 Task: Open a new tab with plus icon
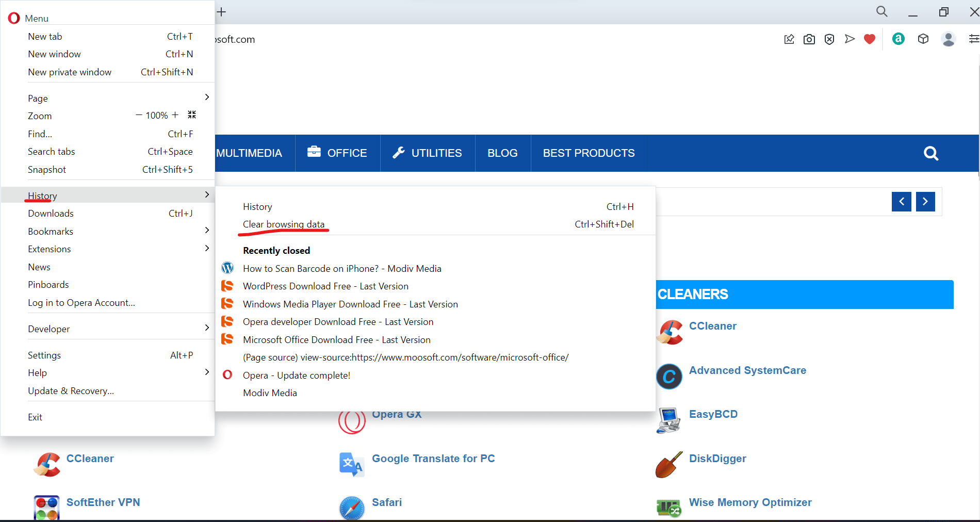tap(221, 12)
